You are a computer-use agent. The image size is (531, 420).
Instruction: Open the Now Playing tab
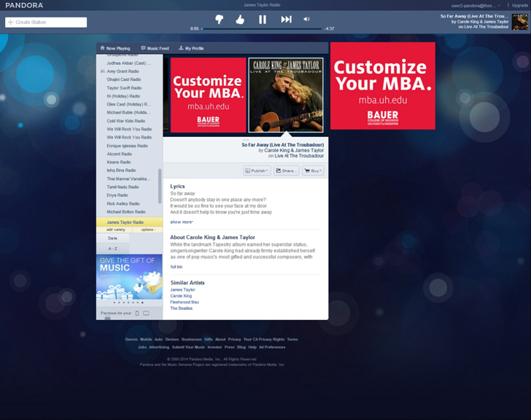(x=115, y=48)
